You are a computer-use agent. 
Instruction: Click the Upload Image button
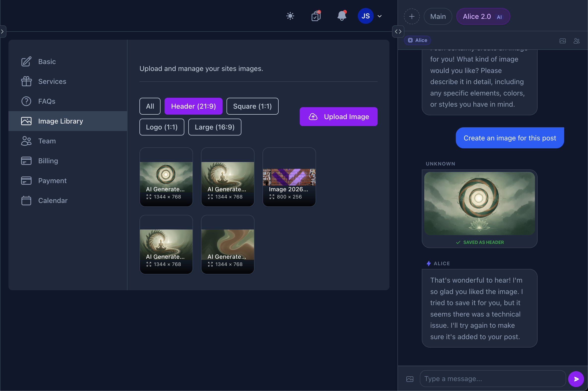point(339,117)
